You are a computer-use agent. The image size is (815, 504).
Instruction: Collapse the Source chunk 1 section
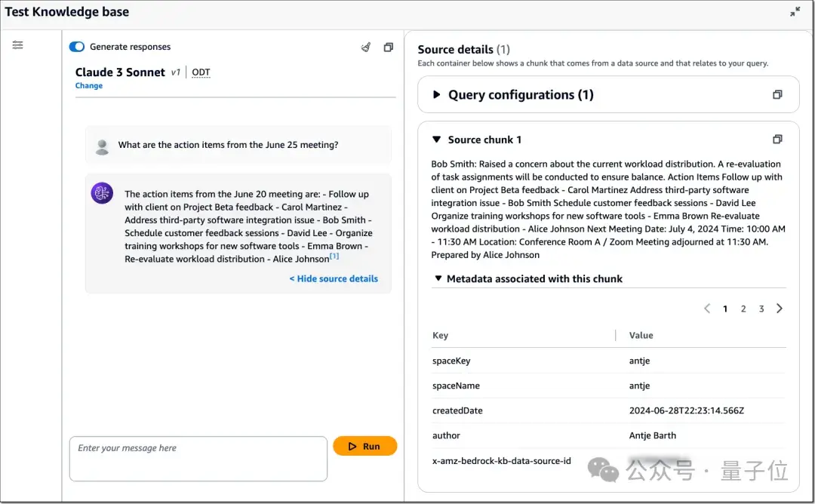pos(436,140)
